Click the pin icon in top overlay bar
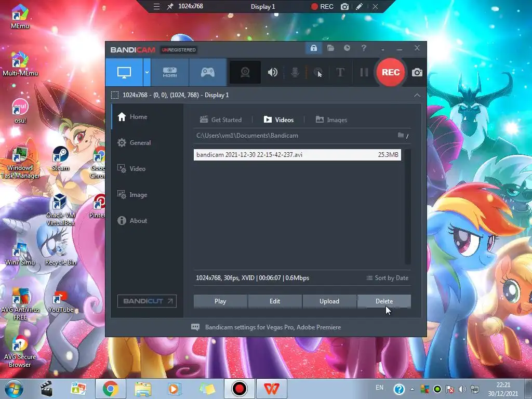Screen dimensions: 532x399 click(170, 6)
